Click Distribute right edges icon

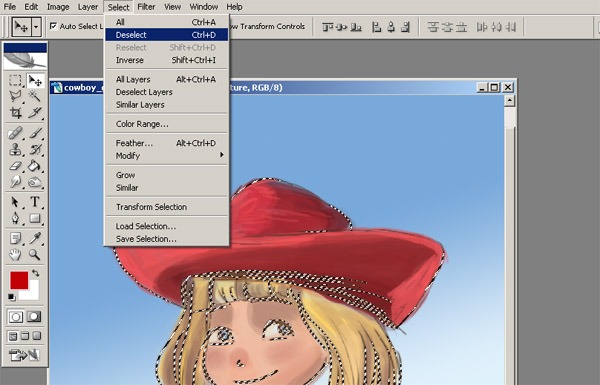coord(510,27)
